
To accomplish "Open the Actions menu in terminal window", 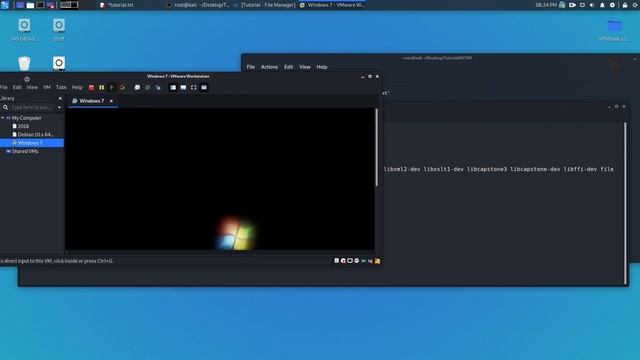I will [x=269, y=67].
